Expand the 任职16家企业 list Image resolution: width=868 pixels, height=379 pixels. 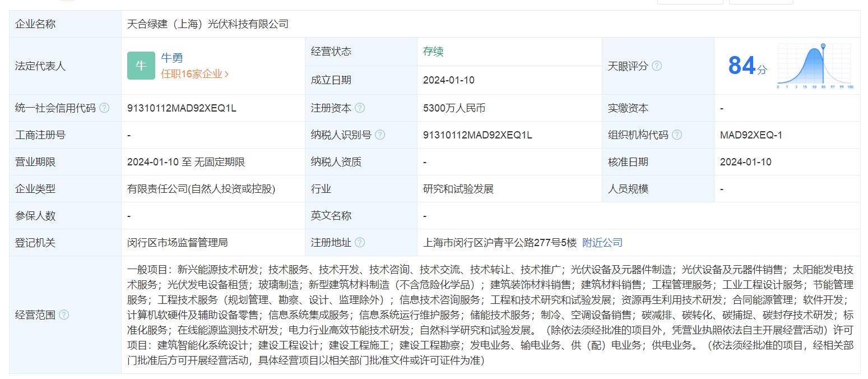[194, 74]
